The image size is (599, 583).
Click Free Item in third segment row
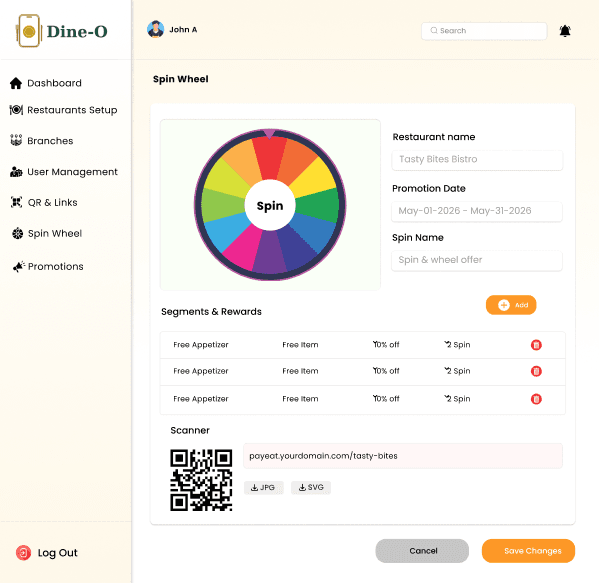coord(300,399)
